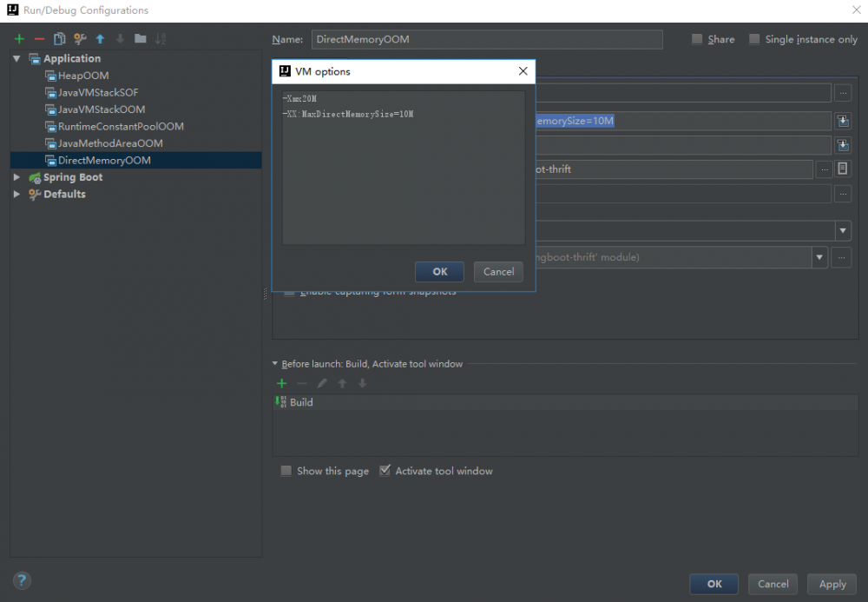Browse working directory ellipsis button
The image size is (868, 602).
[x=825, y=169]
